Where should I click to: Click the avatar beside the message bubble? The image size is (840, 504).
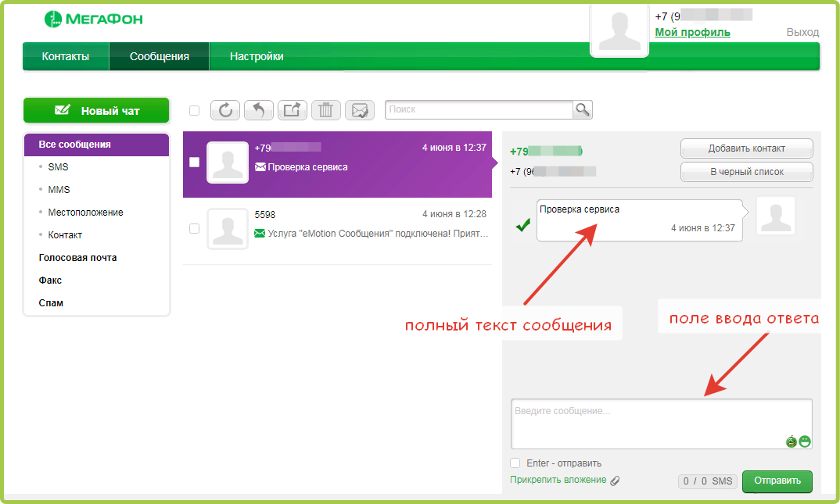pyautogui.click(x=776, y=216)
